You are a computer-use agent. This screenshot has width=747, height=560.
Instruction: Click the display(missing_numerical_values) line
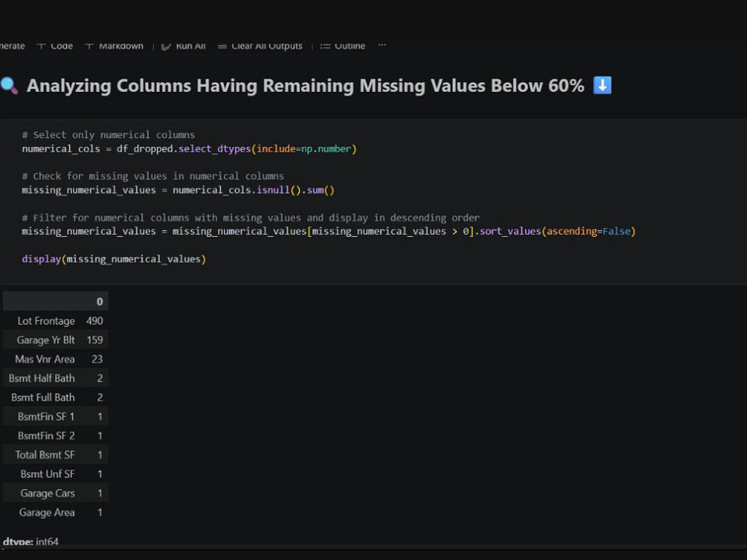click(114, 259)
